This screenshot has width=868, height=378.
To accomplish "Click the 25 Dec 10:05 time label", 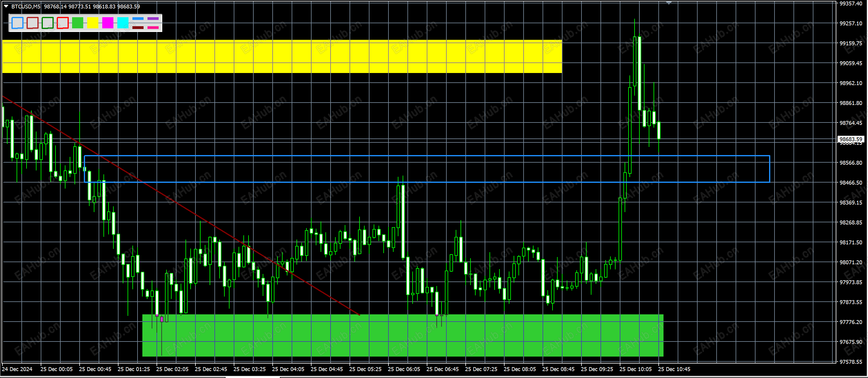I will [635, 369].
